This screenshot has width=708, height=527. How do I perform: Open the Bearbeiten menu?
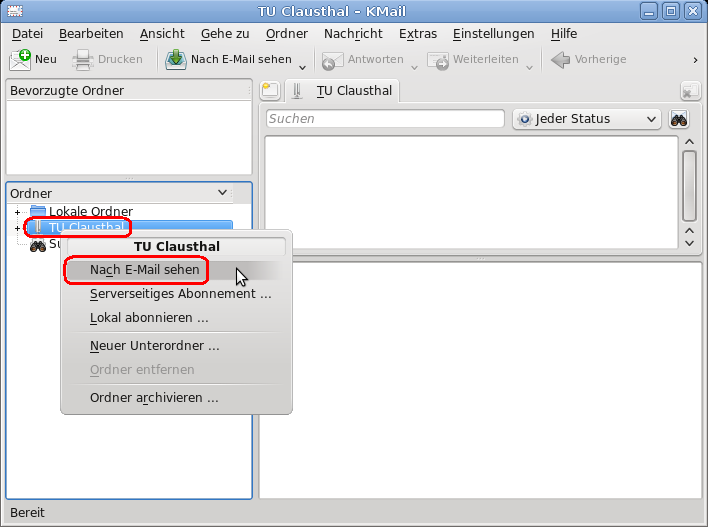[x=91, y=34]
